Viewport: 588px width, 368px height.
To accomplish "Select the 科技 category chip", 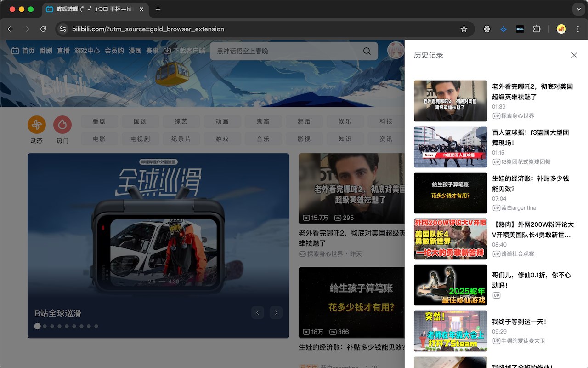I will click(386, 121).
